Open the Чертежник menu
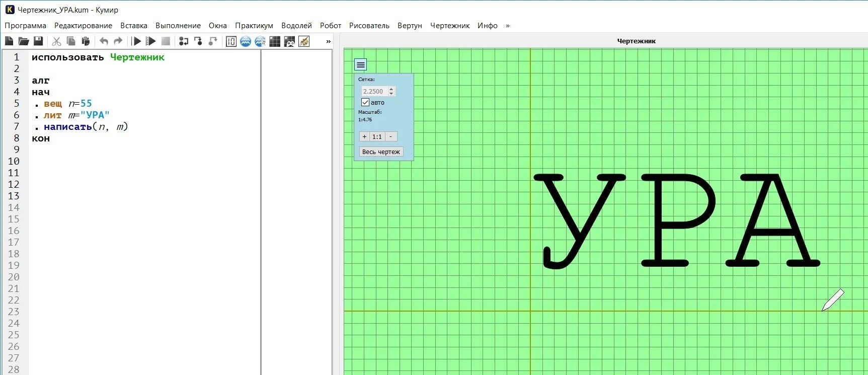868x375 pixels. (x=450, y=26)
